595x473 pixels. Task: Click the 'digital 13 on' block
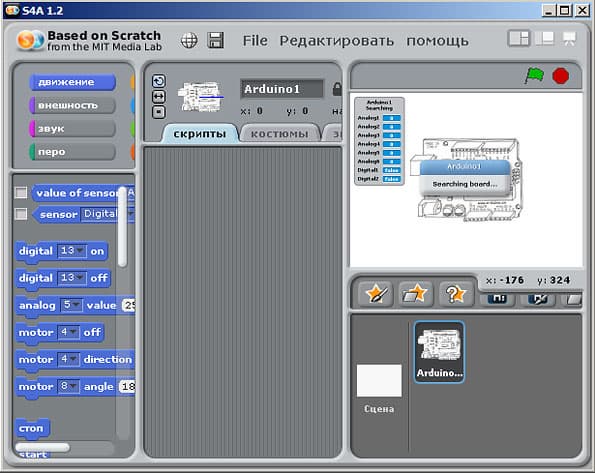pos(61,251)
